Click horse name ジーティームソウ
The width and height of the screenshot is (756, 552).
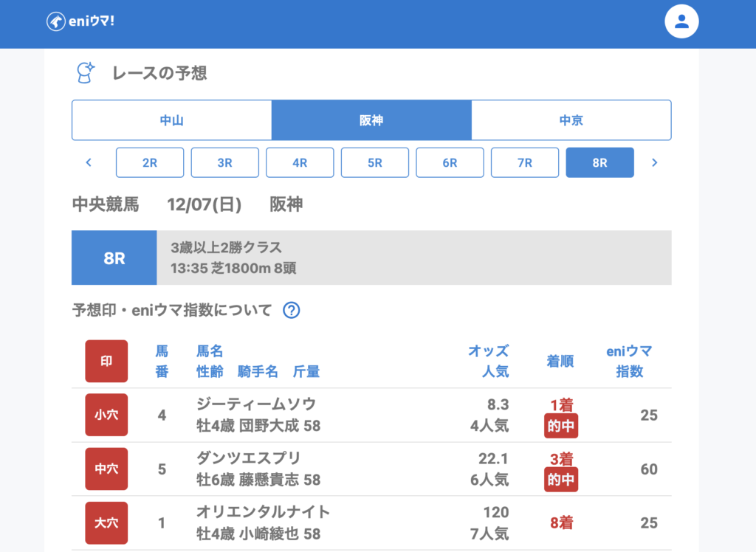click(256, 404)
